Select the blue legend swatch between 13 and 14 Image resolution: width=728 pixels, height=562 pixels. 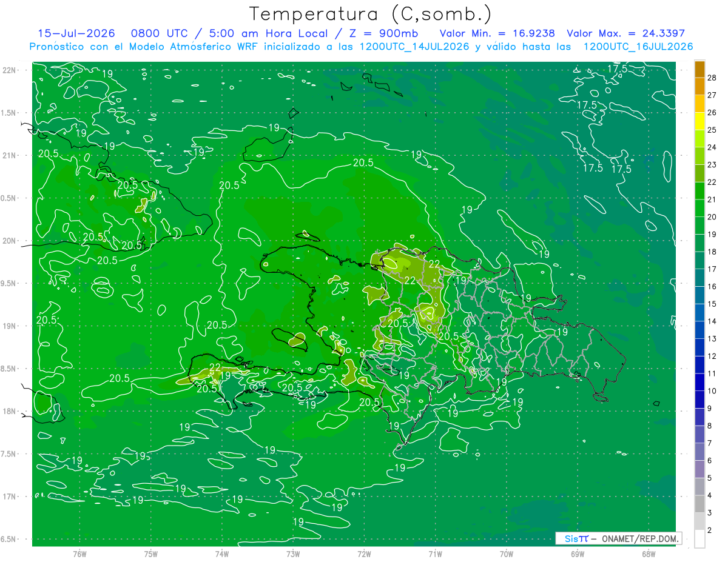point(699,330)
